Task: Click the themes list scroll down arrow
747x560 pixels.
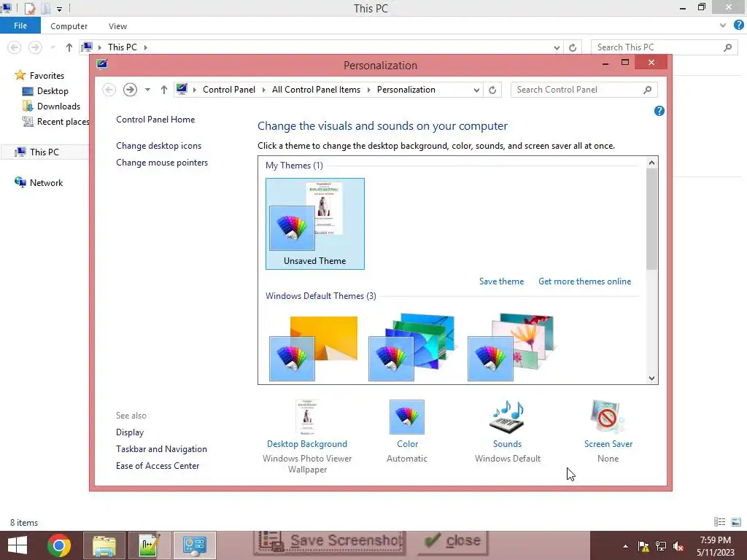Action: 651,378
